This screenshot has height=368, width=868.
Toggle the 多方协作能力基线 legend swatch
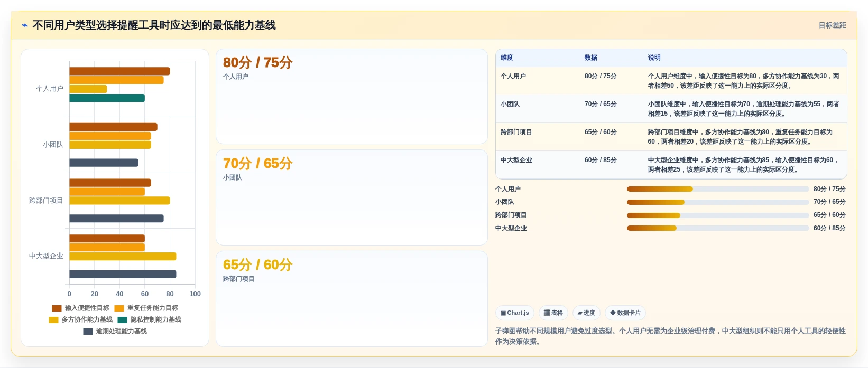pos(53,319)
